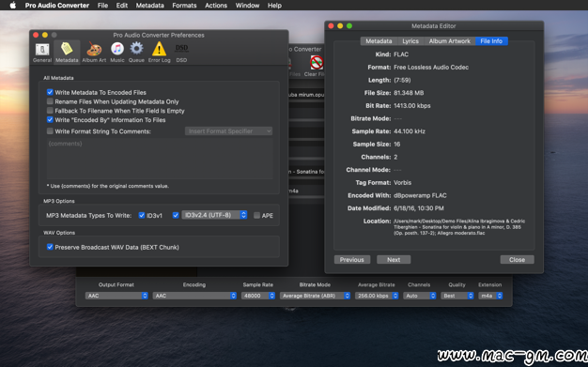Open the Extension m4a dropdown
588x367 pixels.
[490, 296]
